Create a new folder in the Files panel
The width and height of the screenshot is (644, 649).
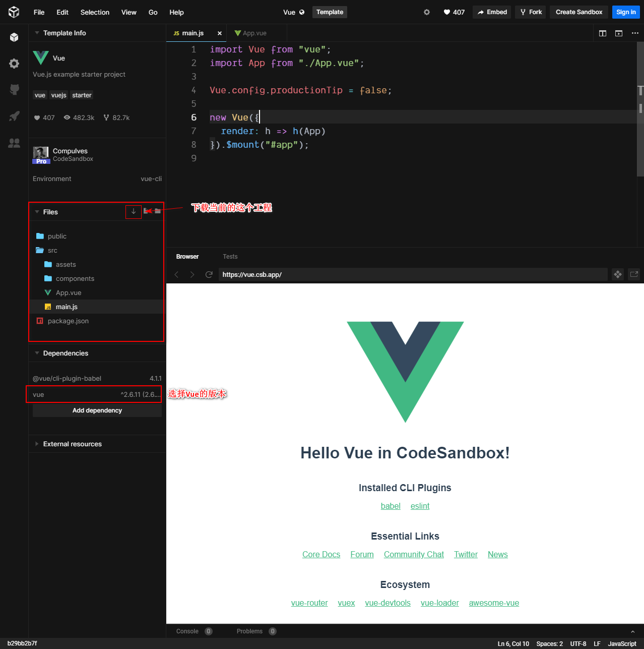pos(158,211)
